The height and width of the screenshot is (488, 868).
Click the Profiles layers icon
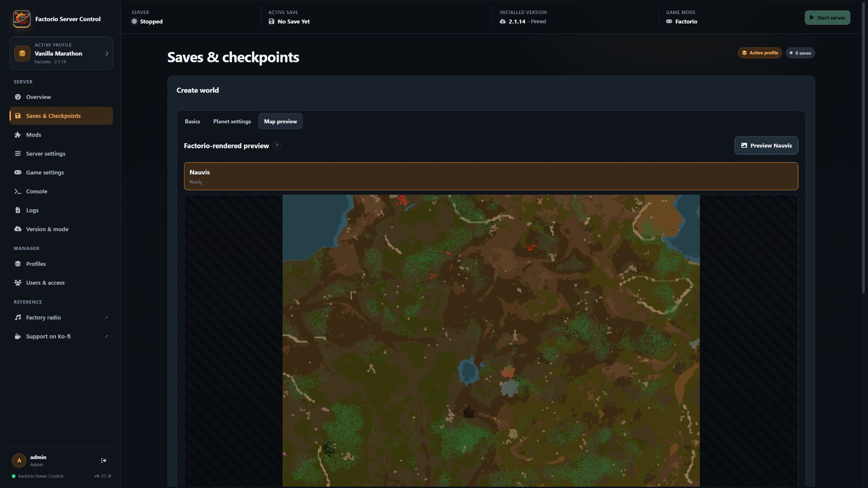[18, 264]
